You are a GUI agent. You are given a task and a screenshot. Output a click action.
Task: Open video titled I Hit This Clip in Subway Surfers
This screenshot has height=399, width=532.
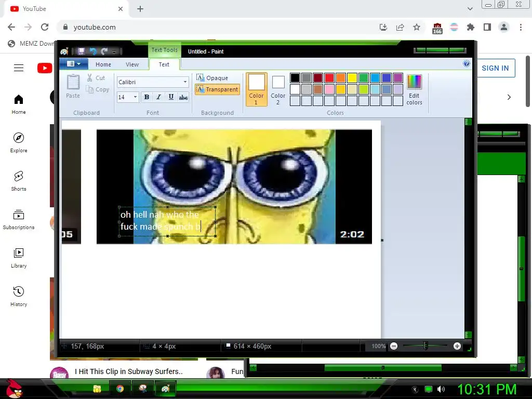pos(129,371)
